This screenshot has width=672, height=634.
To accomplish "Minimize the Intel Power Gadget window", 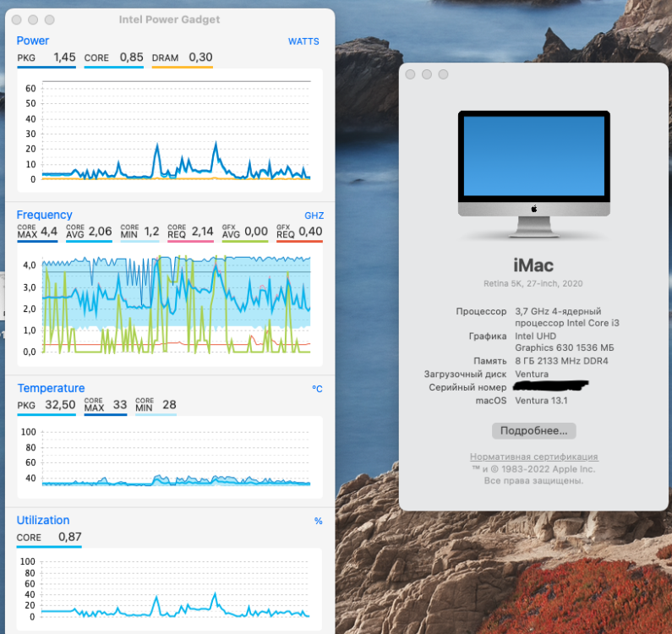I will tap(33, 19).
